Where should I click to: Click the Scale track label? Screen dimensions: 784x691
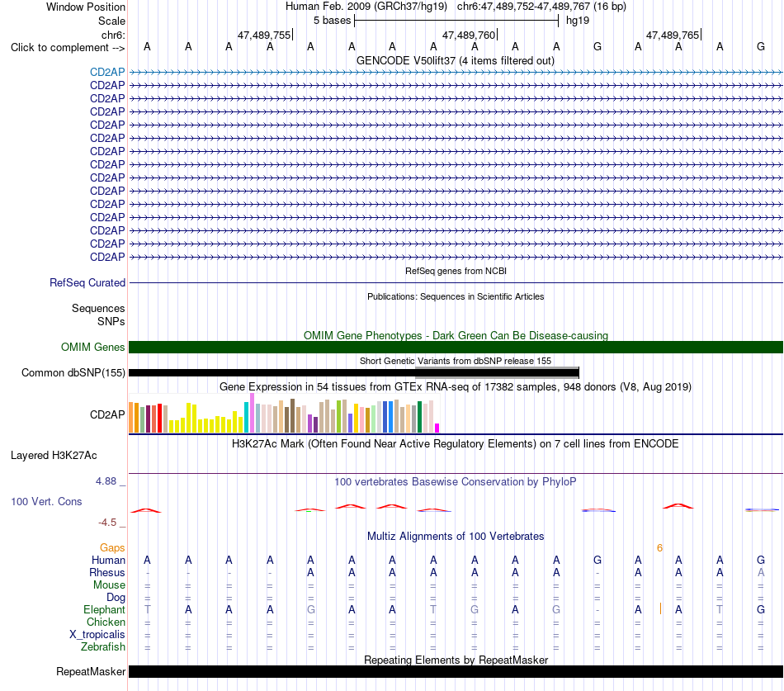point(111,21)
